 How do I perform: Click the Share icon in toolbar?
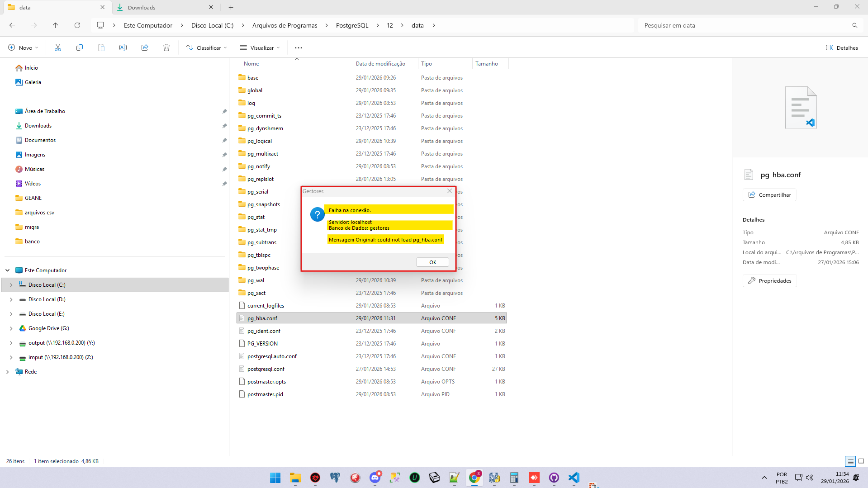click(x=145, y=47)
